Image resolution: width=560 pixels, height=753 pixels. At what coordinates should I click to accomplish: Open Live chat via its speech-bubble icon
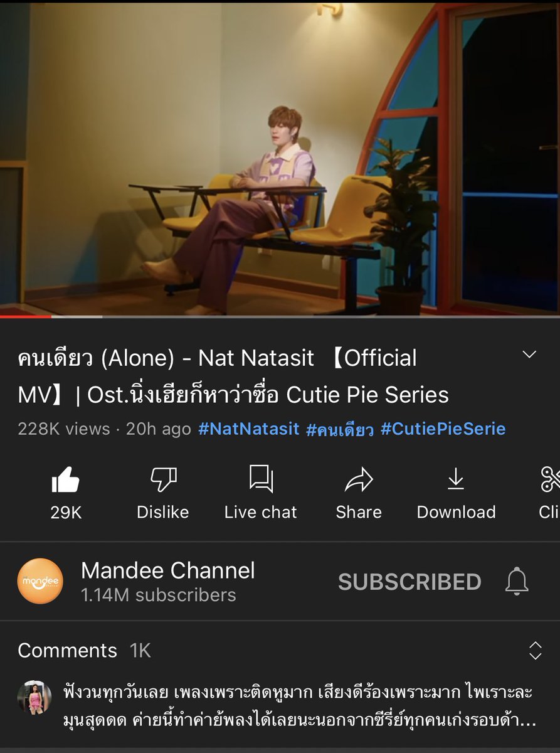261,479
